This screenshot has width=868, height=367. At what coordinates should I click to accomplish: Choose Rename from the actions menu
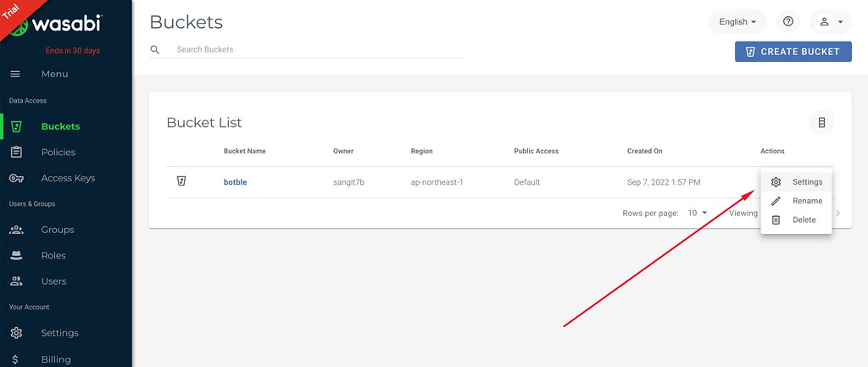(796, 201)
